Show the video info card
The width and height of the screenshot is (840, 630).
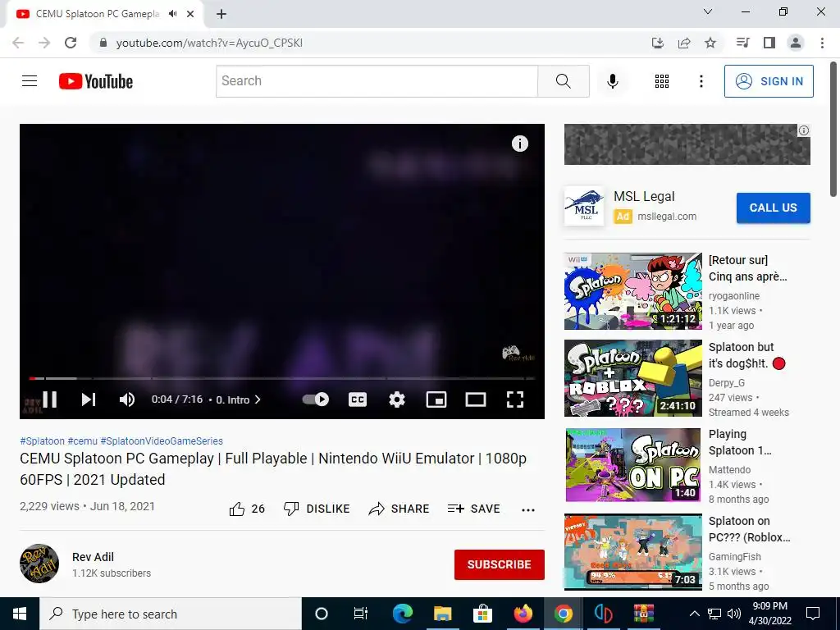click(519, 144)
